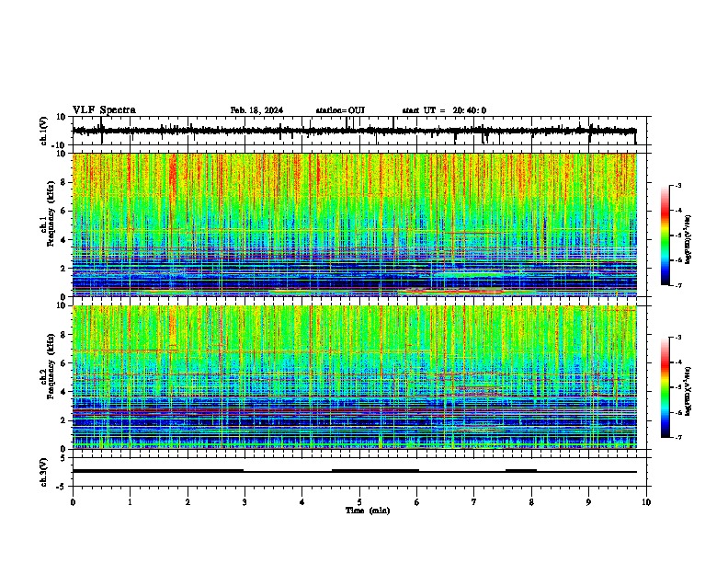Click time axis tick label 3
Viewport: 728px width, 563px height.
coord(245,502)
